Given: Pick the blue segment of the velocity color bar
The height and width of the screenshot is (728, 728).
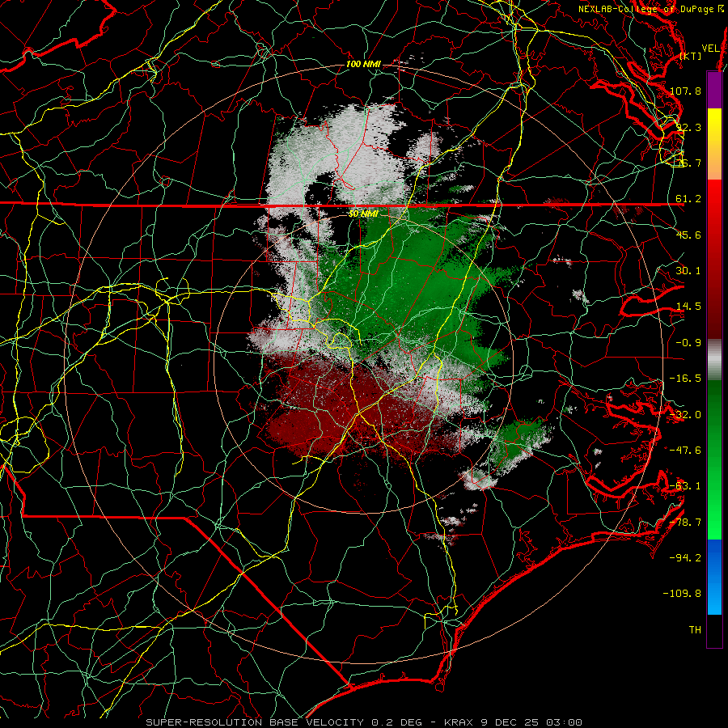Looking at the screenshot, I should tap(714, 577).
